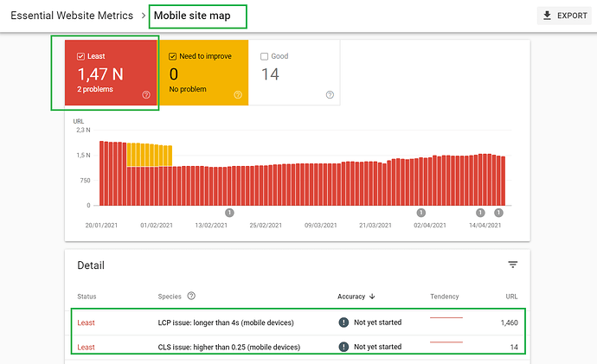
Task: Click timeline marker near 13/02/2021
Action: tap(229, 213)
